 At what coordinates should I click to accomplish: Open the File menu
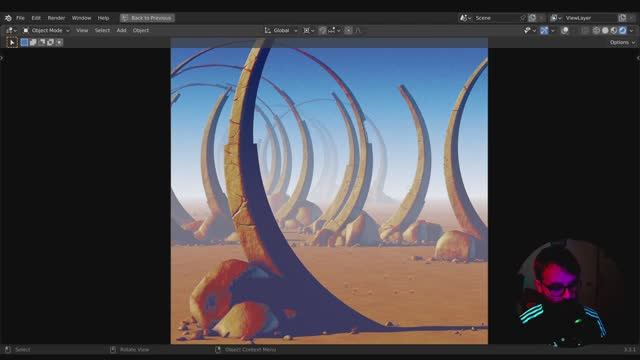pos(20,18)
